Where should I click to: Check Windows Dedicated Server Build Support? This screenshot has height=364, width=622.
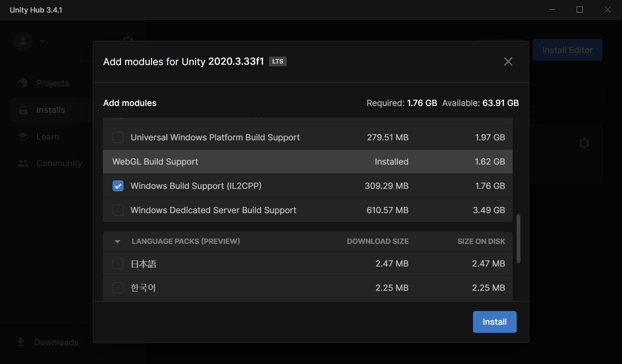click(118, 210)
